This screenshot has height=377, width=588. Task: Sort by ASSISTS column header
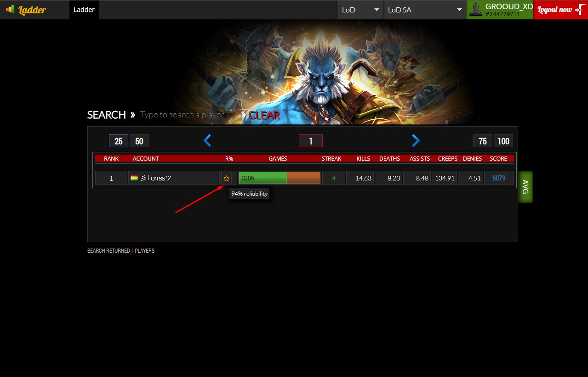pos(420,158)
